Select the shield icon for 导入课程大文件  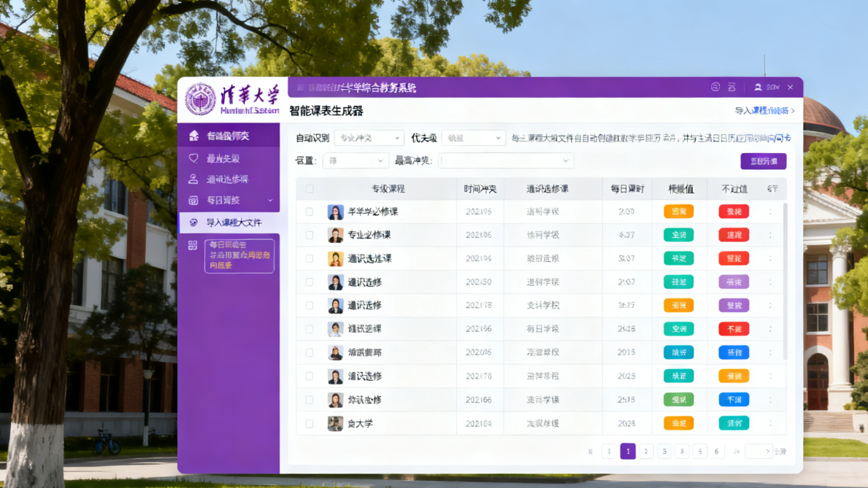[192, 222]
